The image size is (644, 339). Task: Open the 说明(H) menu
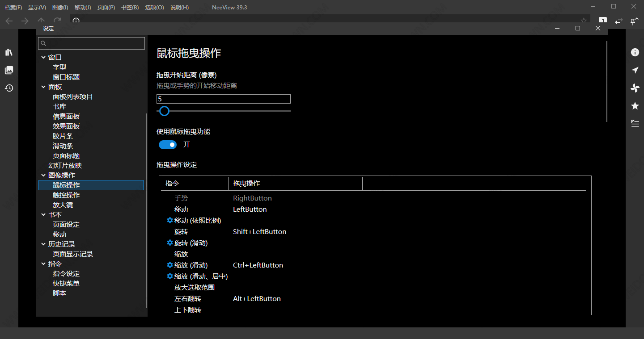point(179,8)
